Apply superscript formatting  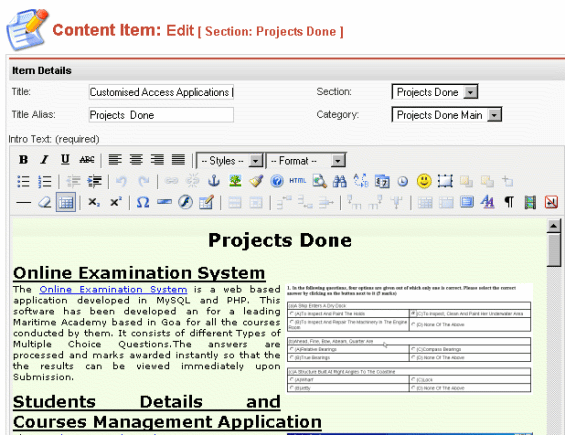click(116, 203)
